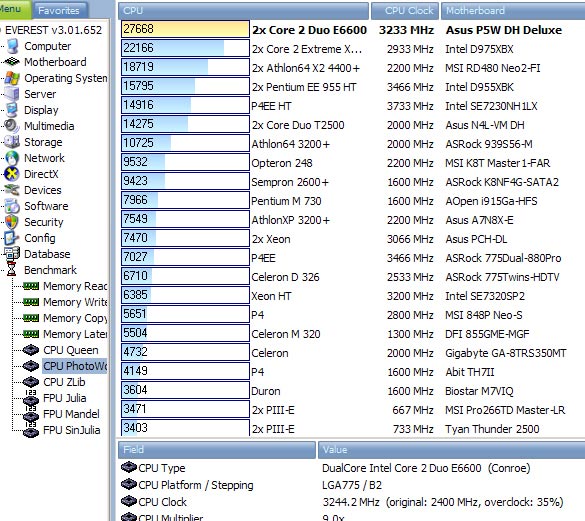Click the Memory Write RAM-stick icon
Viewport: 585px width, 521px height.
coord(31,302)
